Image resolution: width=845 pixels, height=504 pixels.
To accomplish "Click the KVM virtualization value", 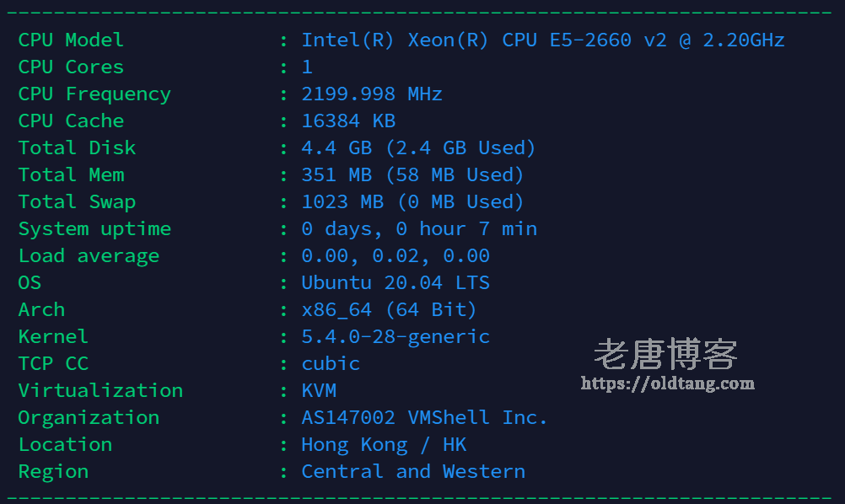I will 319,390.
